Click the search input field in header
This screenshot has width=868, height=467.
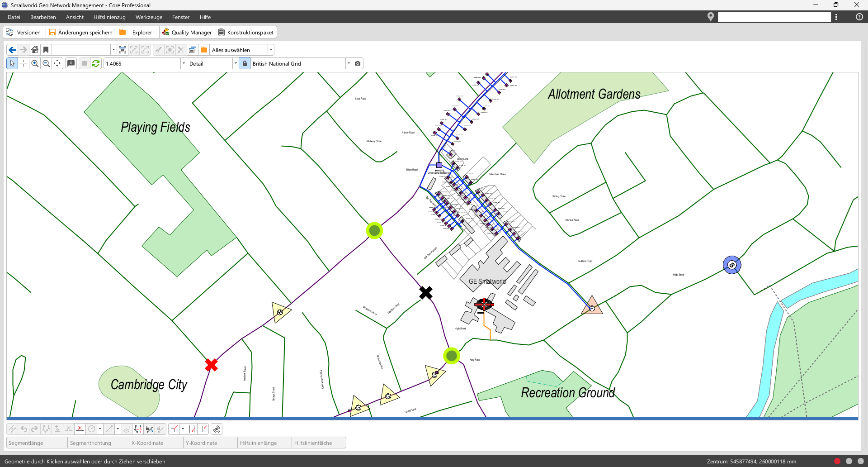tap(774, 17)
